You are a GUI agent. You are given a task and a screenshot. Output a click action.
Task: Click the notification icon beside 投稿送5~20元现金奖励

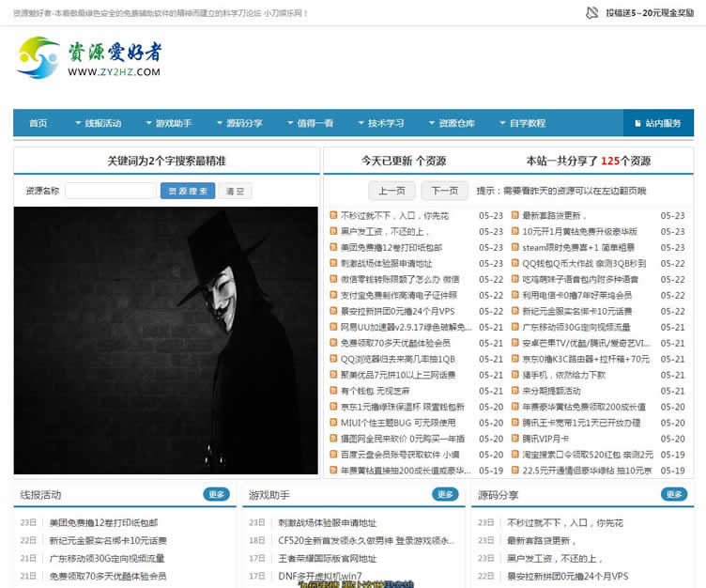click(x=591, y=13)
